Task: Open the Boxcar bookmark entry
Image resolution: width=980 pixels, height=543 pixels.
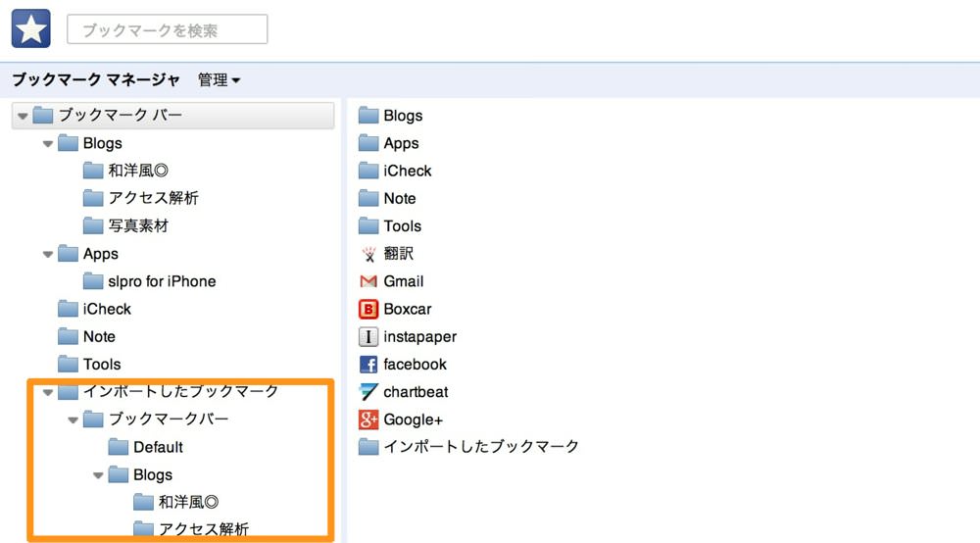Action: click(408, 309)
